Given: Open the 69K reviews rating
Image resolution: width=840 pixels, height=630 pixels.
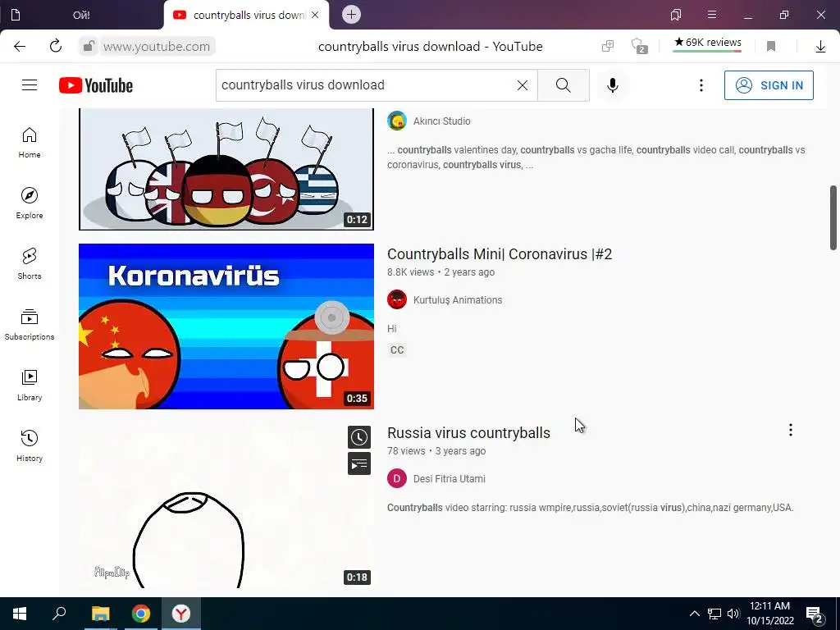Looking at the screenshot, I should 707,43.
